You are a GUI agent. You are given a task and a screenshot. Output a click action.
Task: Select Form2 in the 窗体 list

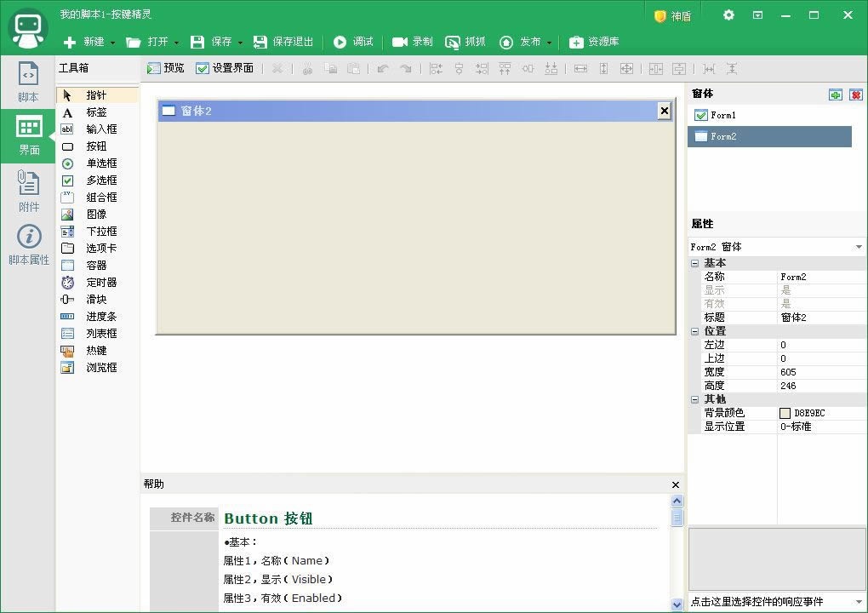[769, 136]
